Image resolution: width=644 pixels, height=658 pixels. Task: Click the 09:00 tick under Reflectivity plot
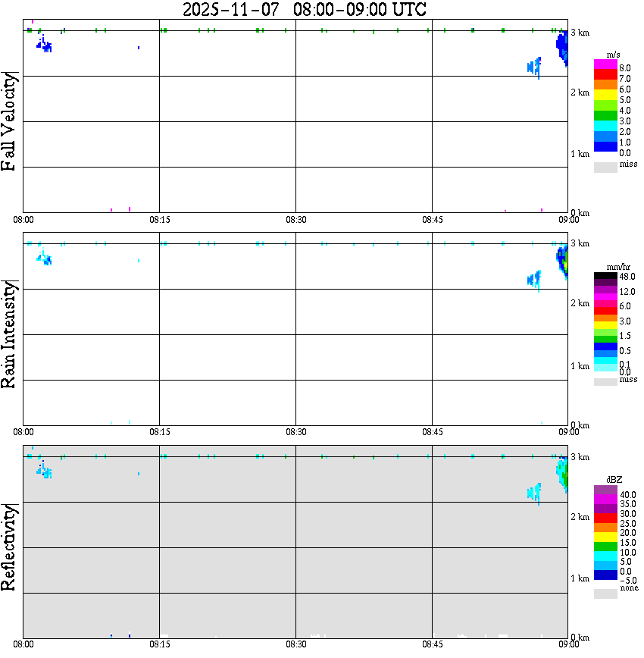[x=569, y=644]
